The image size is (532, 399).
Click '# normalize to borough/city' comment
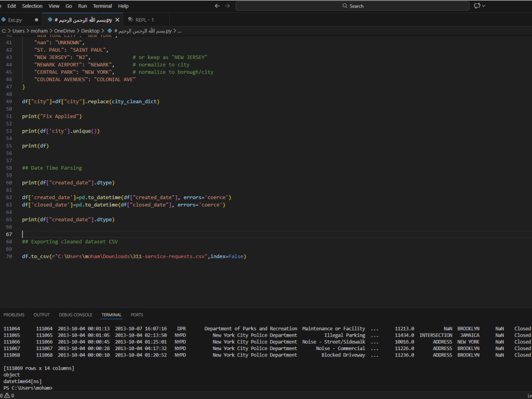coord(173,72)
